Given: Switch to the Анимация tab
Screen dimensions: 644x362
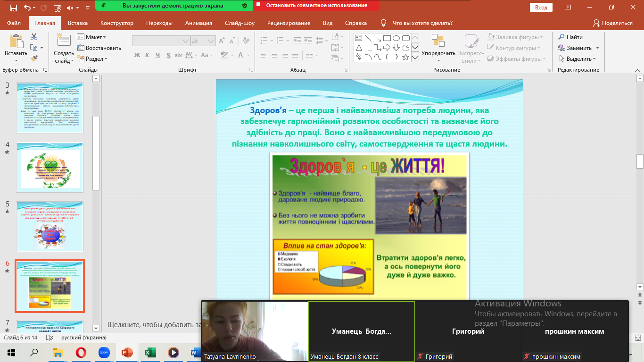Looking at the screenshot, I should click(198, 23).
